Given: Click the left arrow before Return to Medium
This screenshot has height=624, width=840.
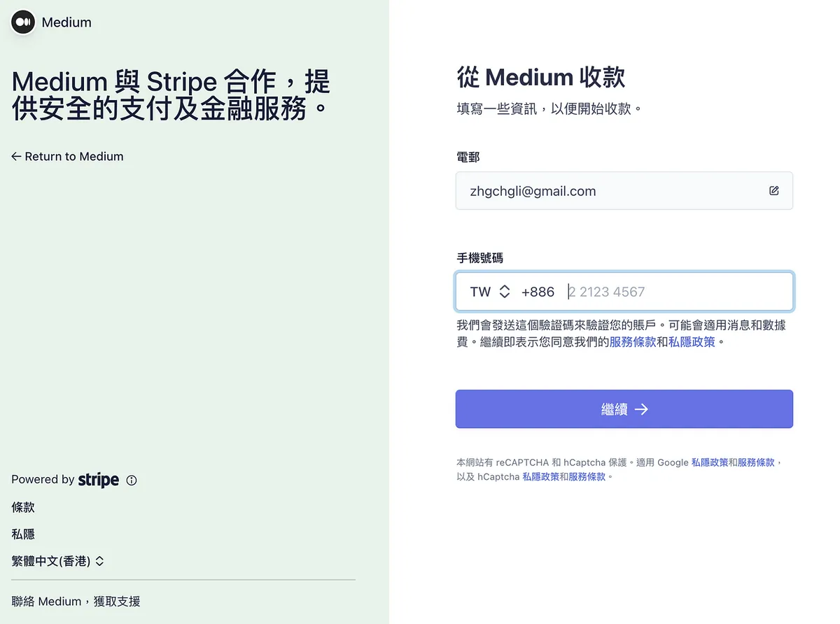Looking at the screenshot, I should coord(16,157).
